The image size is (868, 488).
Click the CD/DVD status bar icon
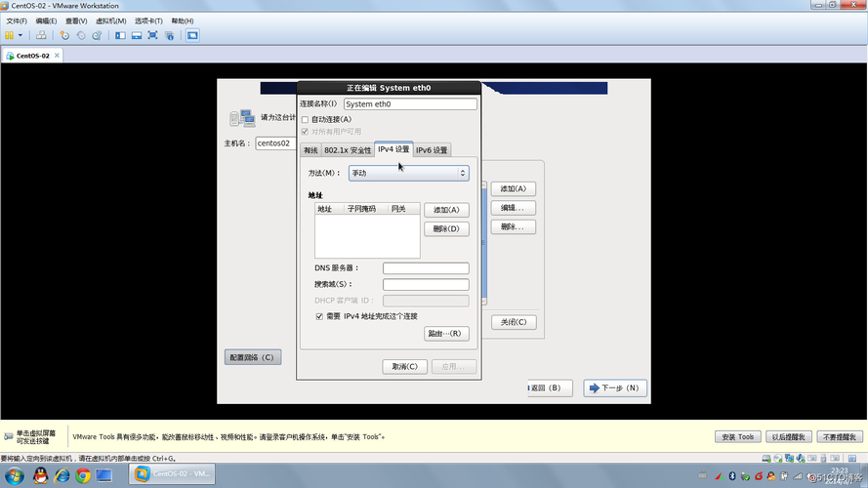pyautogui.click(x=778, y=458)
